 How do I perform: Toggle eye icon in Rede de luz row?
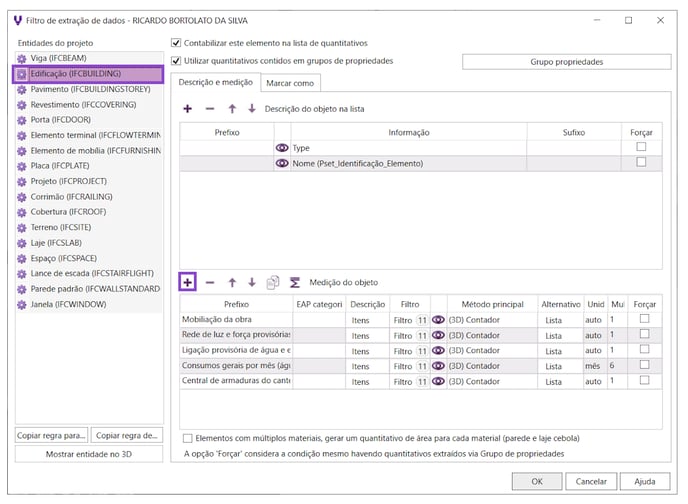coord(438,335)
